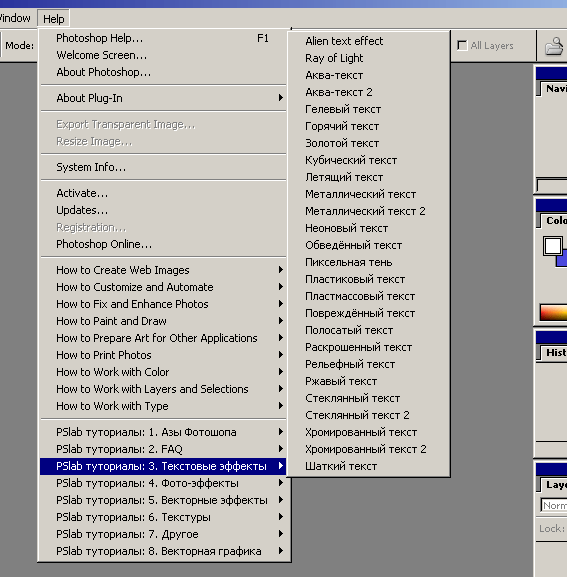Screen dimensions: 567x577
Task: Choose Updates… menu item
Action: point(163,210)
